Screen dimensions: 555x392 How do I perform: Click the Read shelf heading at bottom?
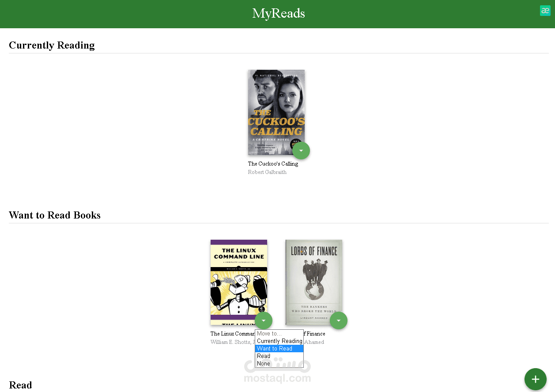click(20, 385)
